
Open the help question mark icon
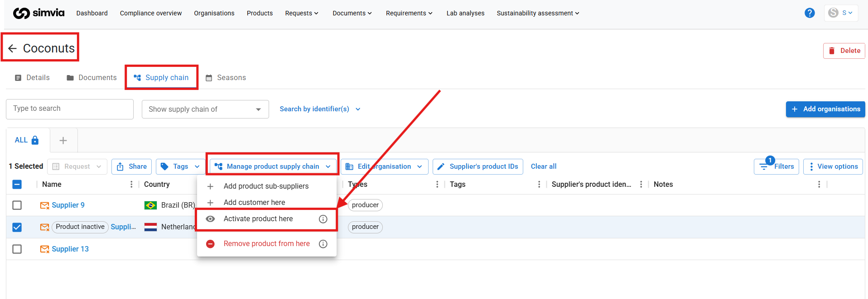tap(810, 13)
